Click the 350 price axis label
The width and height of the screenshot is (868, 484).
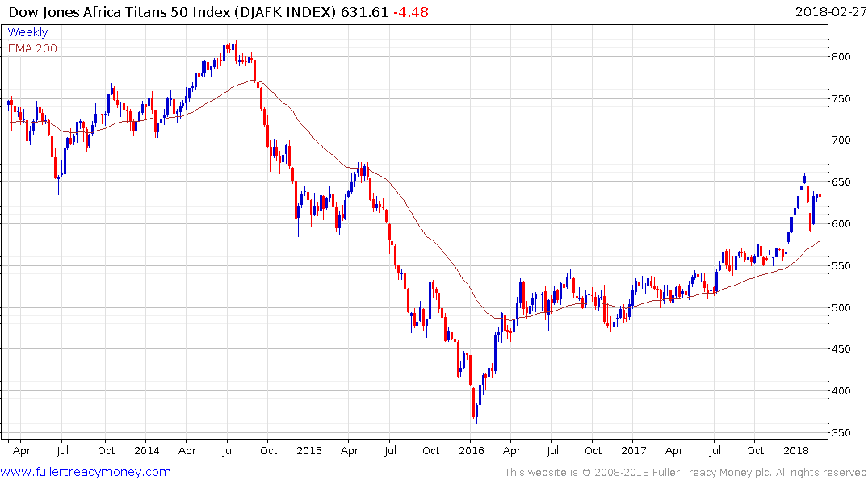tap(841, 433)
